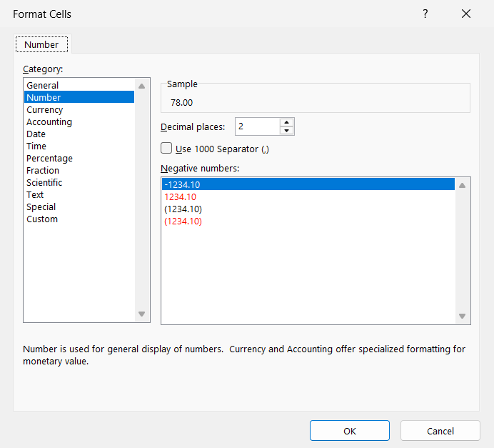
Task: Open the Custom category
Action: click(x=79, y=219)
